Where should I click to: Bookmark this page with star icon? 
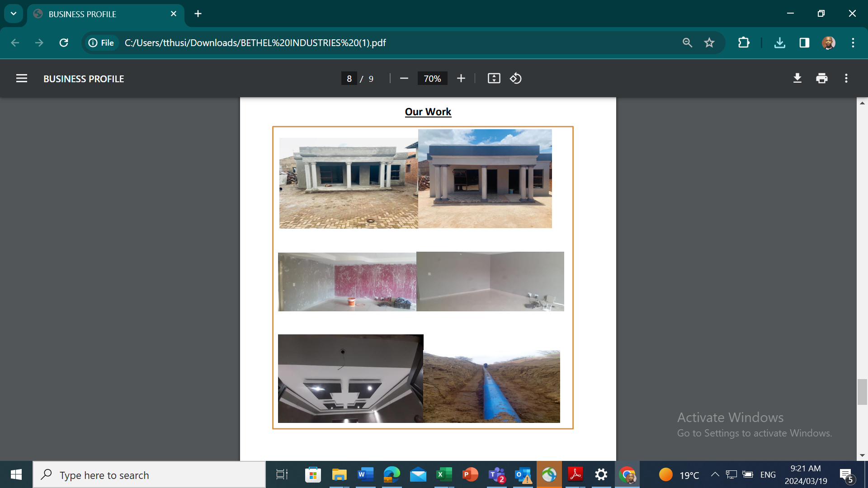[x=709, y=43]
